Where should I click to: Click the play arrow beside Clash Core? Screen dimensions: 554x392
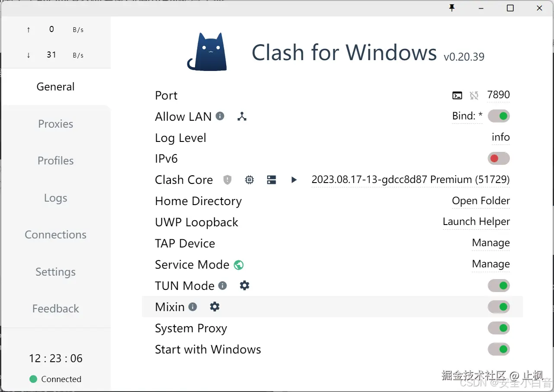point(294,180)
